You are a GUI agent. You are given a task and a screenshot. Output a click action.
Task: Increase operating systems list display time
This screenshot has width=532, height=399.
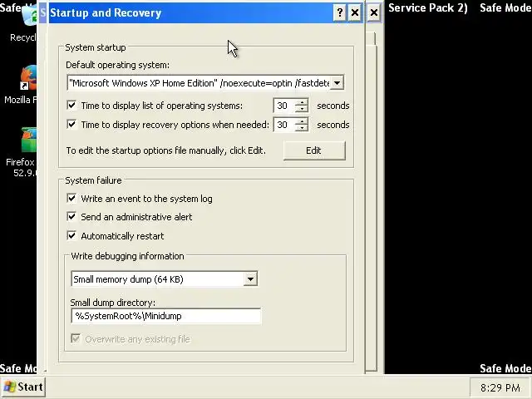click(301, 102)
